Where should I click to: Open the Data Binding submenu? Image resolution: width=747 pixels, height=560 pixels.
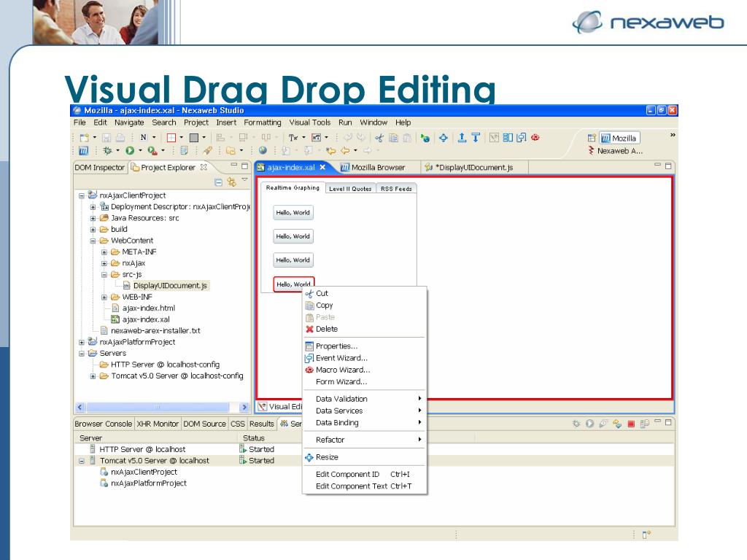[x=365, y=423]
